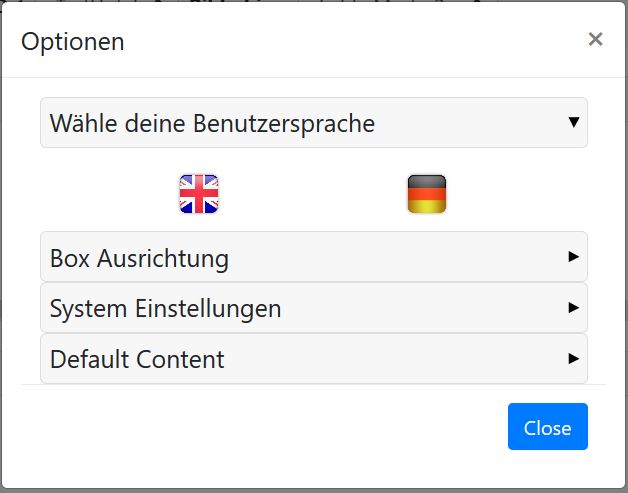The height and width of the screenshot is (493, 628).
Task: Dismiss the Optionen dialog using Close
Action: pyautogui.click(x=547, y=427)
